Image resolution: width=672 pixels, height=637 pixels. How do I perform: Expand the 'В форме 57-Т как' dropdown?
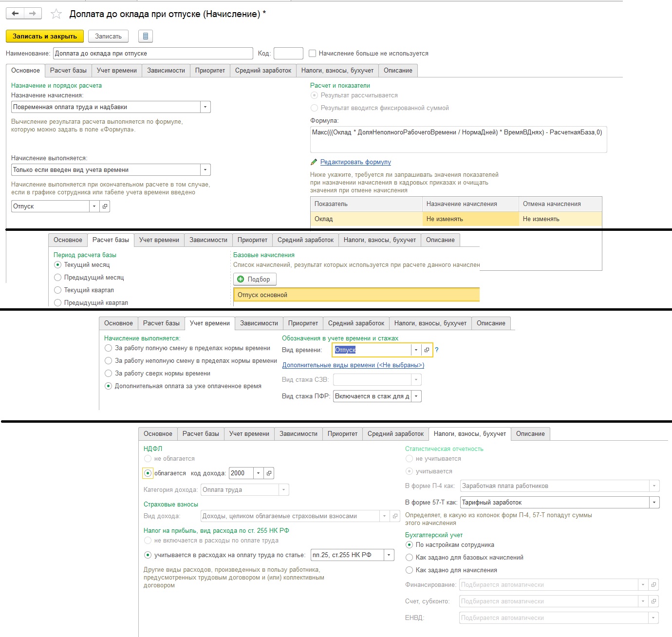(x=654, y=503)
